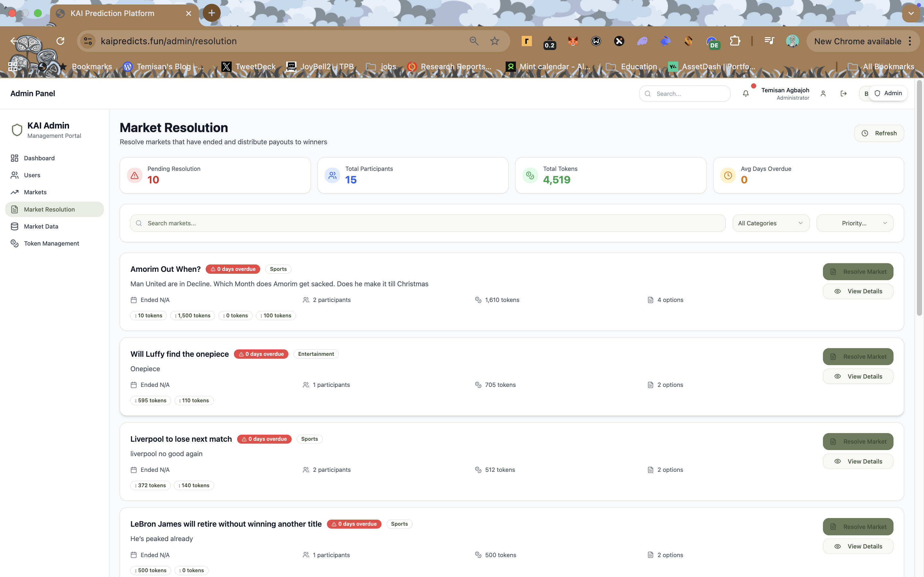View details of Amorim Out When?

[858, 291]
